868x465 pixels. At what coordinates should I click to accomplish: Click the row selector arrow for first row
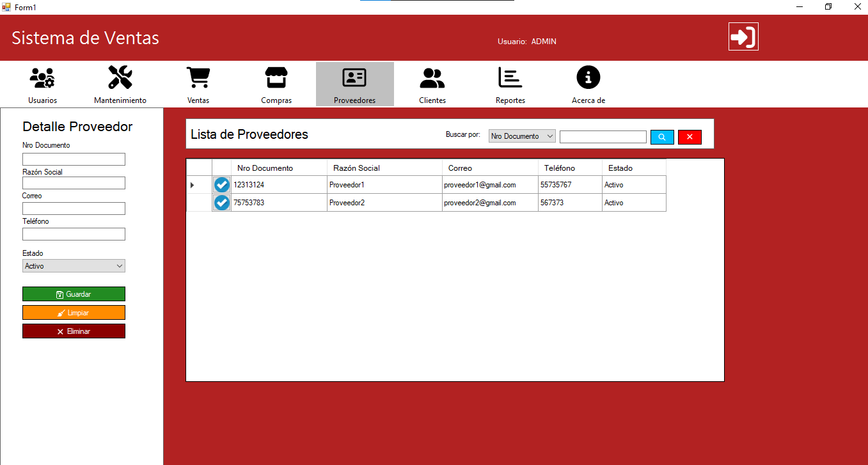pos(193,185)
